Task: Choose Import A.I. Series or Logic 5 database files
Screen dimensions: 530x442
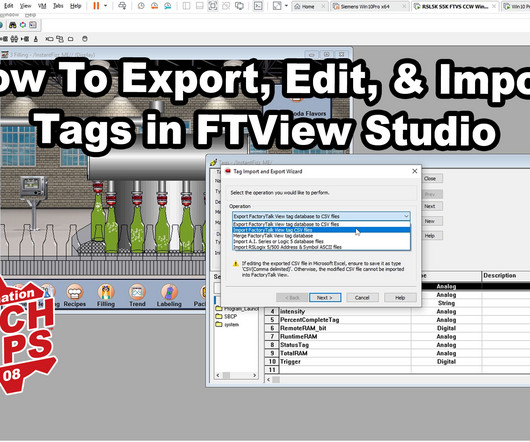Action: [321, 241]
